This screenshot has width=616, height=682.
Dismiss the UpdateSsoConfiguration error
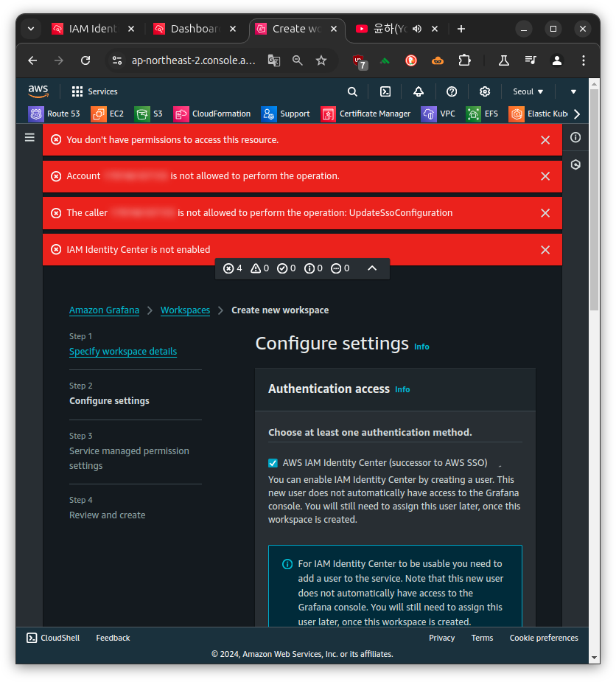tap(545, 213)
